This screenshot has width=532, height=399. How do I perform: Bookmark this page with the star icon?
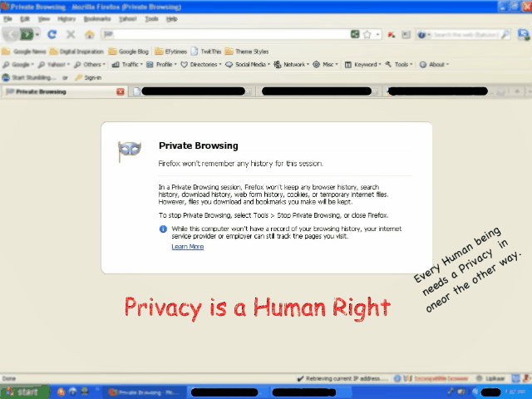367,34
